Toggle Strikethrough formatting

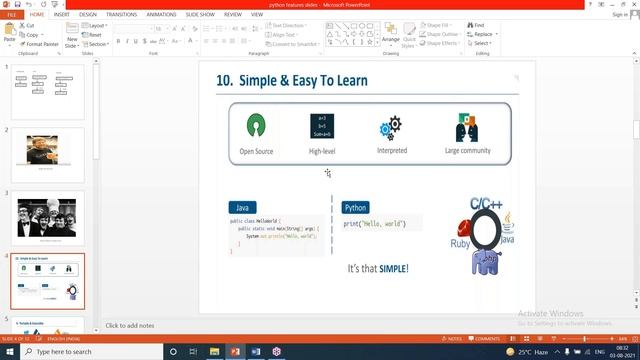click(153, 41)
